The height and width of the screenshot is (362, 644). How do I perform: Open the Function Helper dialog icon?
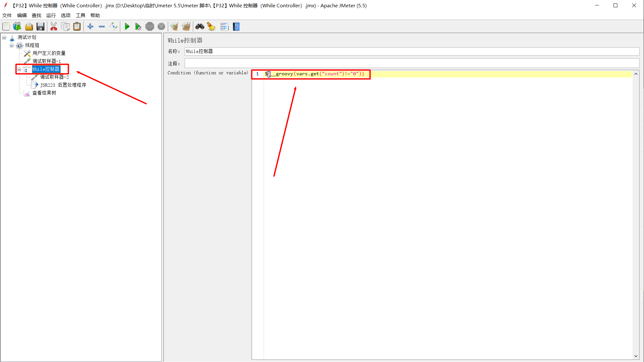(x=224, y=27)
